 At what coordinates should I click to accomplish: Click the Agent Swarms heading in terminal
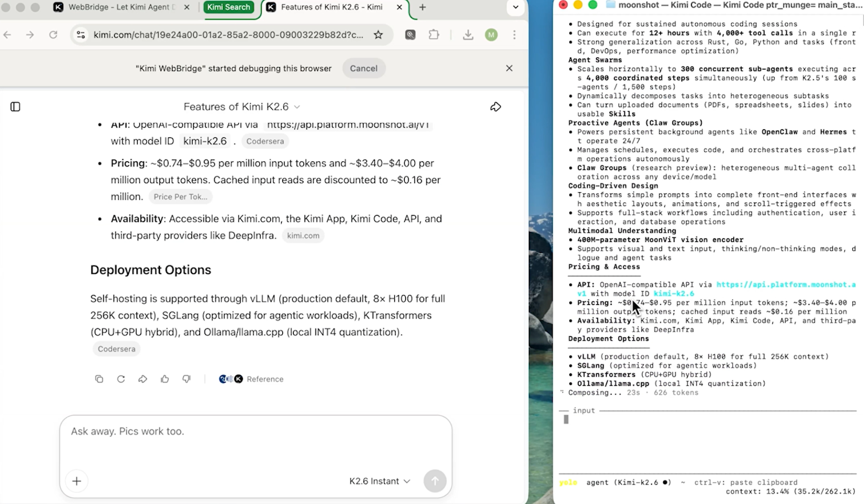pyautogui.click(x=595, y=60)
